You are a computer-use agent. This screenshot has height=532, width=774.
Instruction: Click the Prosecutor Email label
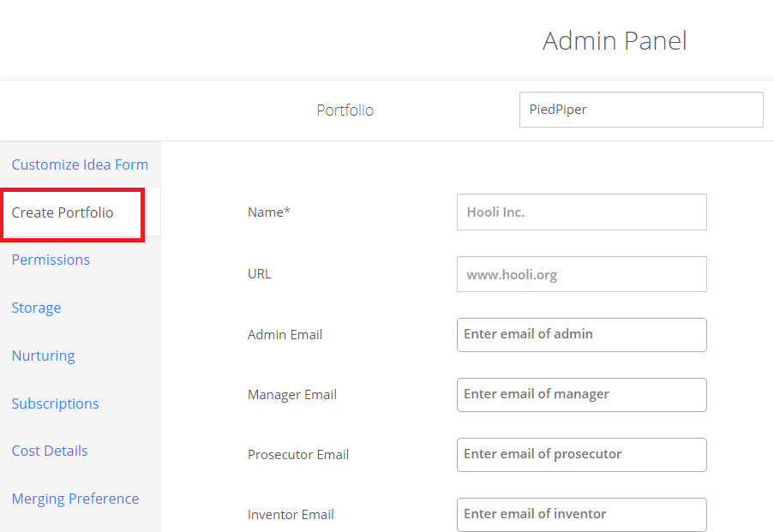pyautogui.click(x=298, y=455)
